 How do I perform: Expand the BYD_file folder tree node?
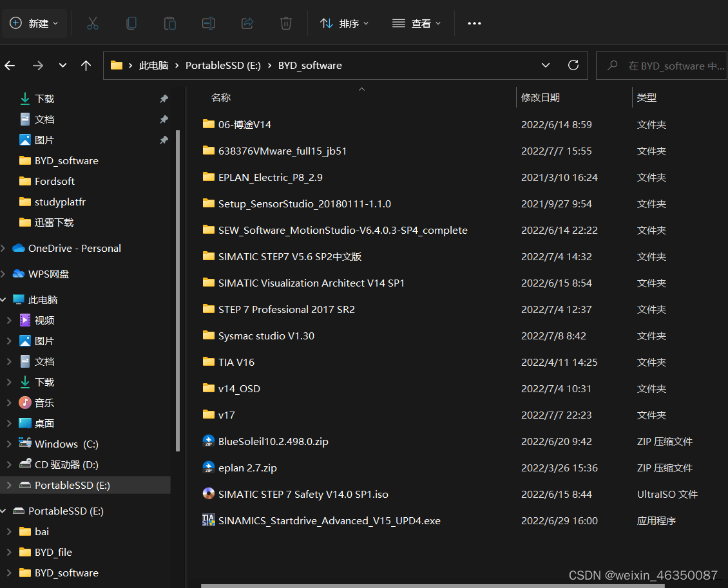[9, 552]
